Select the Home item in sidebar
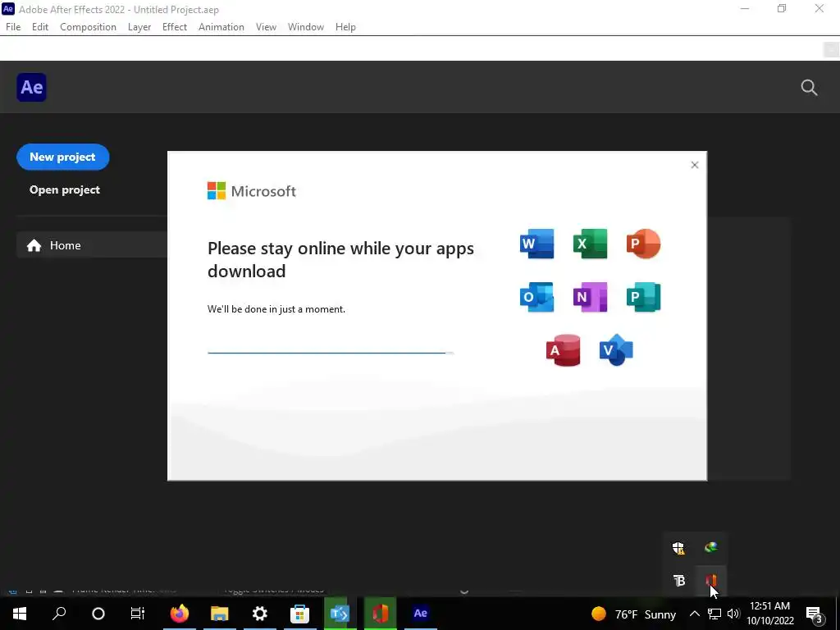840x630 pixels. pyautogui.click(x=92, y=244)
